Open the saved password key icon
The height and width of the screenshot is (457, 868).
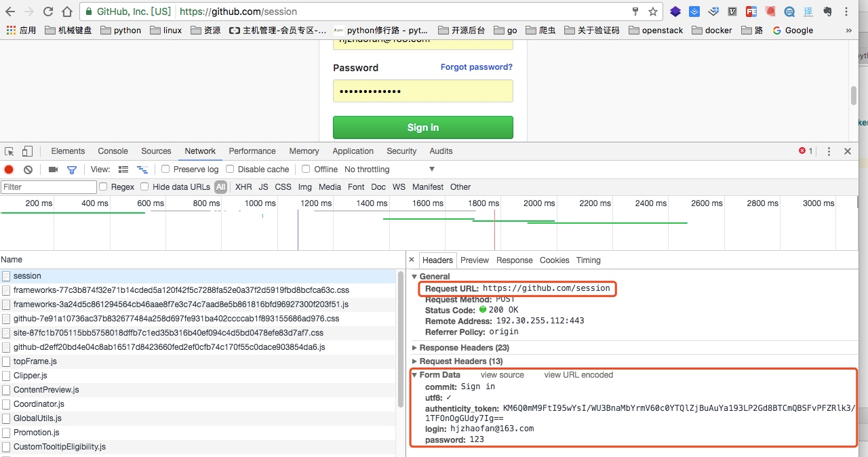pos(636,12)
